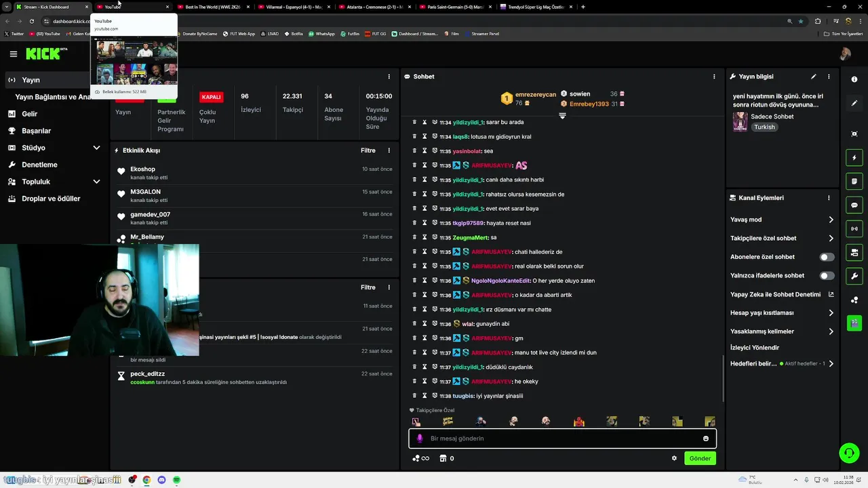The width and height of the screenshot is (868, 488).
Task: Switch to the YouTube browser tab
Action: 132,7
